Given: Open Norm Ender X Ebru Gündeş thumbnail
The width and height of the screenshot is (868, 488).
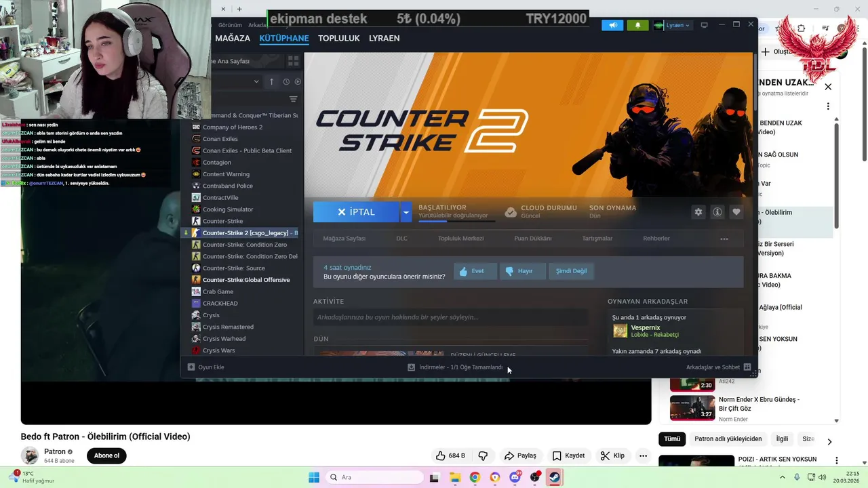Looking at the screenshot, I should click(692, 408).
